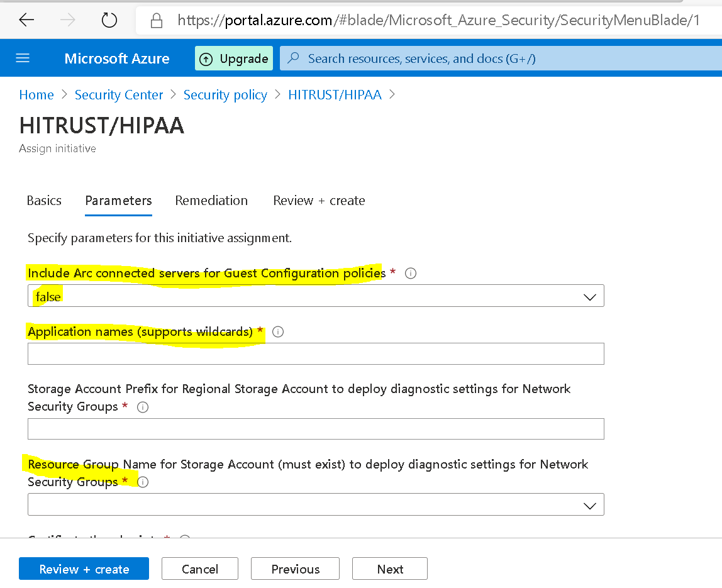The image size is (722, 588).
Task: Click the info icon next to Application names
Action: coord(277,331)
